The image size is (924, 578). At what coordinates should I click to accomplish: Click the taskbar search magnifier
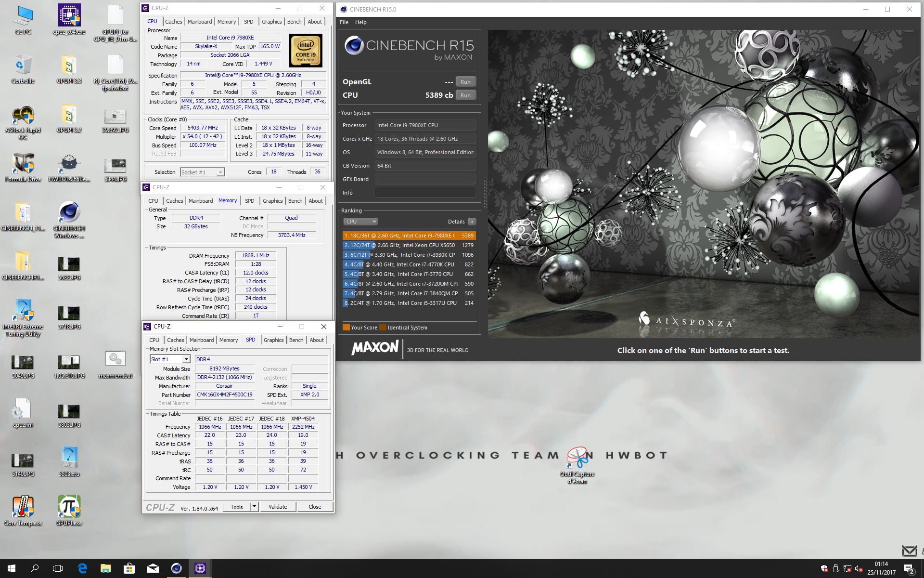click(35, 568)
